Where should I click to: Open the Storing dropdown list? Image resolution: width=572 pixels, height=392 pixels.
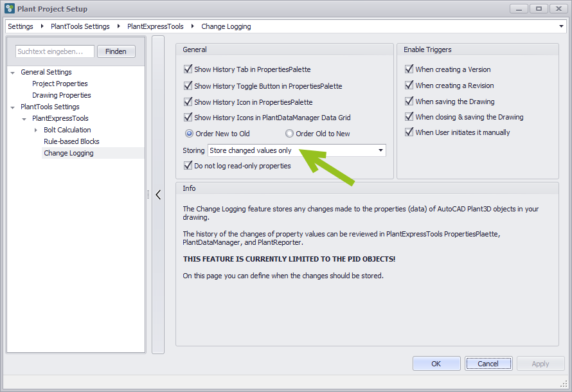(x=381, y=150)
